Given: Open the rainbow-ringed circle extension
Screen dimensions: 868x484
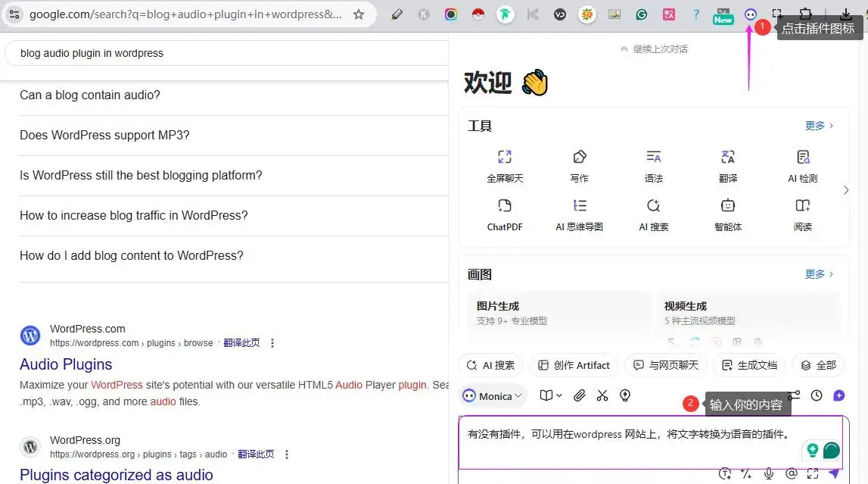Looking at the screenshot, I should click(450, 14).
